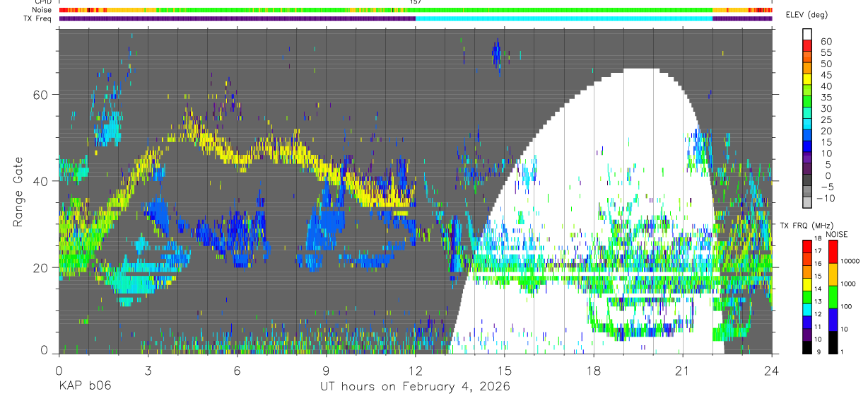This screenshot has height=401, width=868.
Task: Select the red top segment of NOISE color bar
Action: point(833,251)
